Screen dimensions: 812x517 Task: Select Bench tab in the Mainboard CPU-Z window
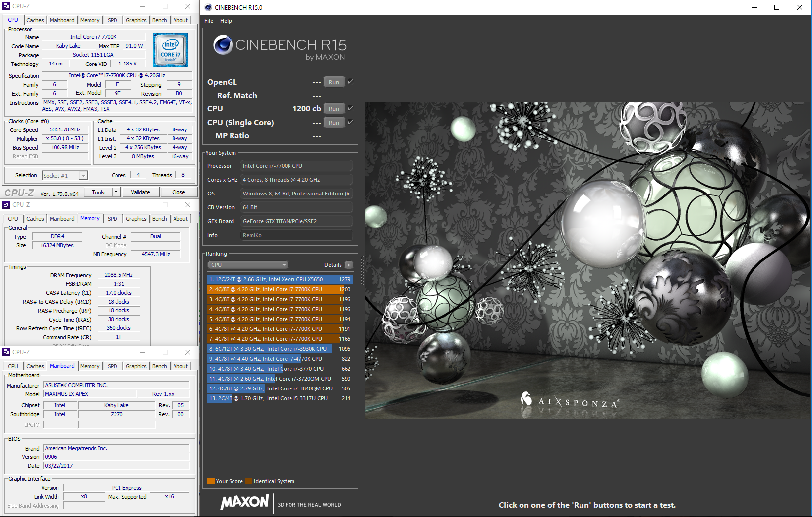click(x=160, y=366)
